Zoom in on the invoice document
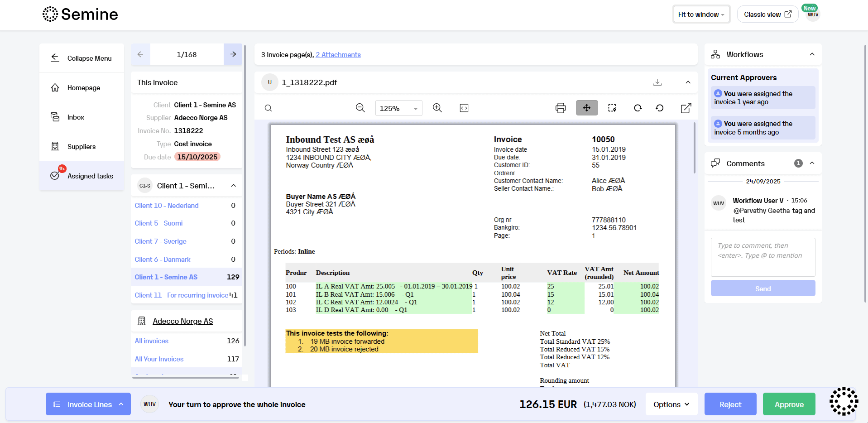 (x=437, y=108)
